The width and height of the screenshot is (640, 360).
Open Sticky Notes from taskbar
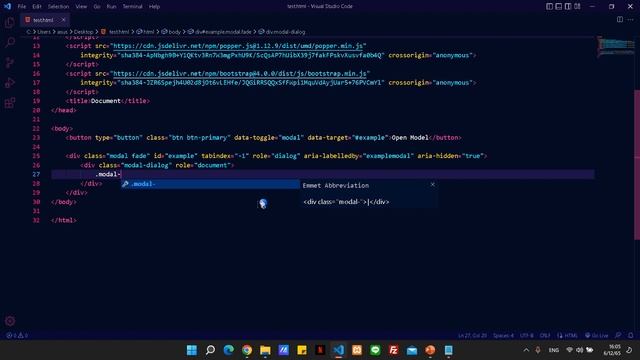coord(302,350)
